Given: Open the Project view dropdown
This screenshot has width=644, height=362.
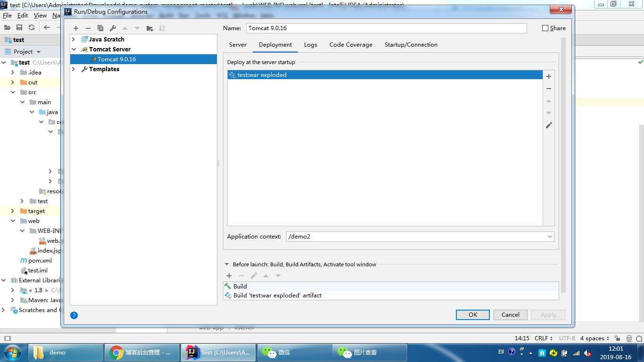Looking at the screenshot, I should point(39,52).
